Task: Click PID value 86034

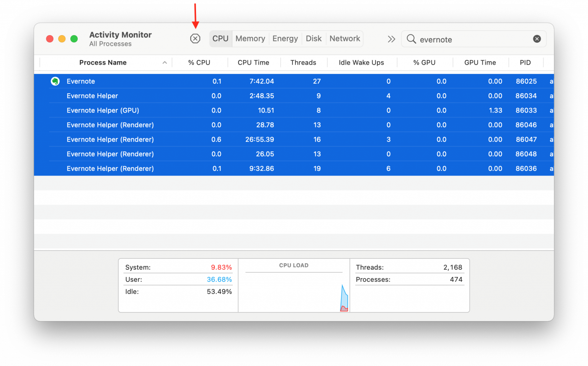Action: (526, 96)
